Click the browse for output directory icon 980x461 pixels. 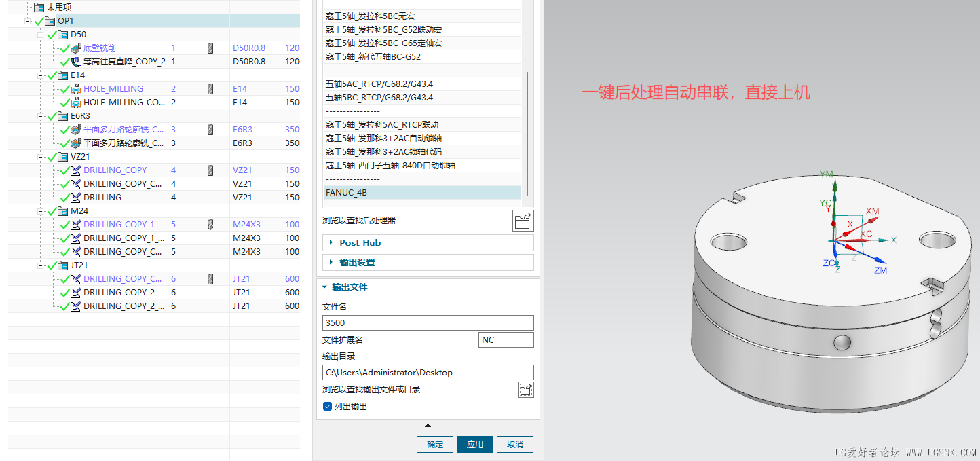(x=525, y=390)
